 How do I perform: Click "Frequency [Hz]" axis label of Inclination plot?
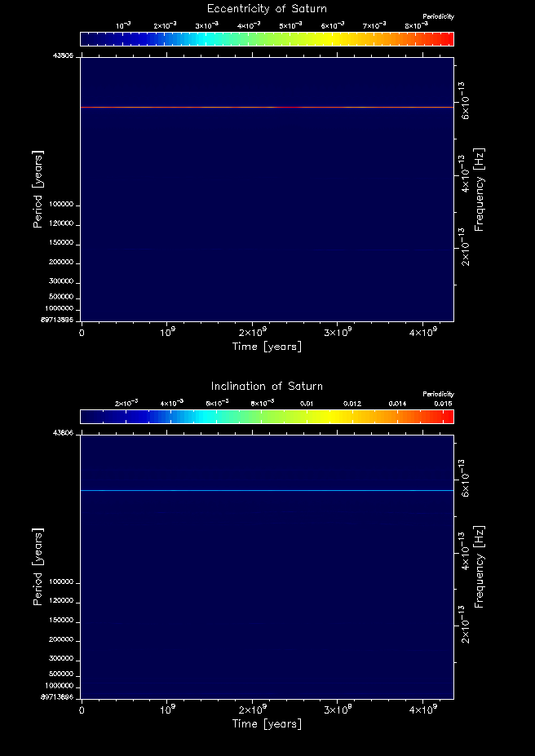[x=480, y=567]
